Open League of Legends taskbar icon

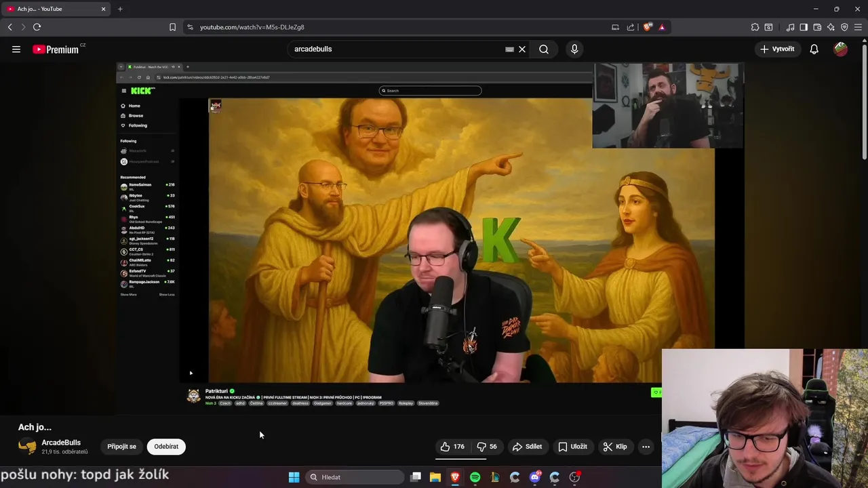495,477
